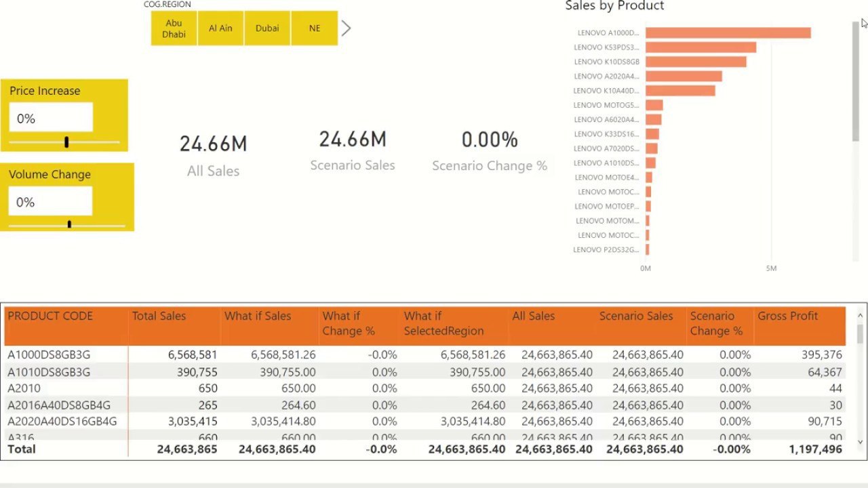Click the LENOVO K33DS16... axis label
The image size is (868, 488).
pyautogui.click(x=606, y=134)
